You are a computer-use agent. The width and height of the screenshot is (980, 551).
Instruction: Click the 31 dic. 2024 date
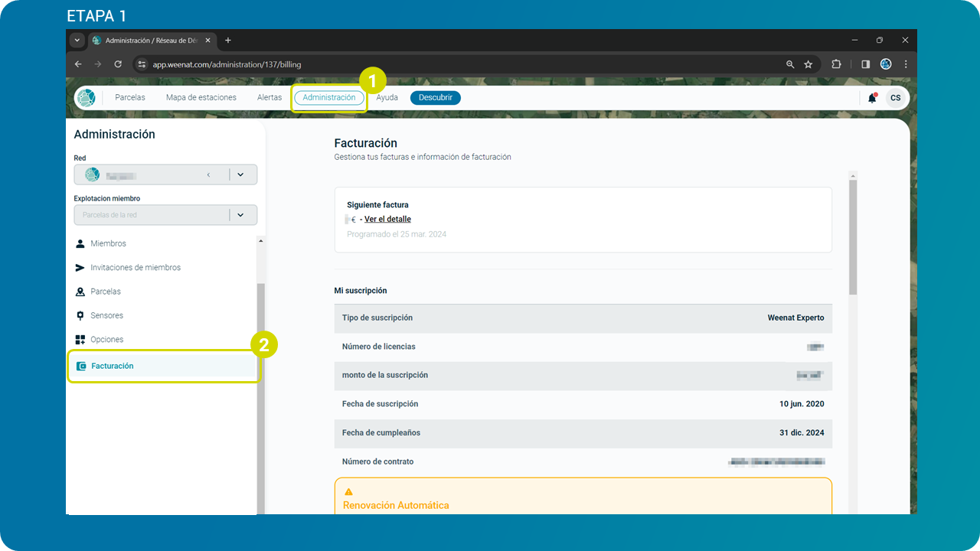(x=802, y=433)
